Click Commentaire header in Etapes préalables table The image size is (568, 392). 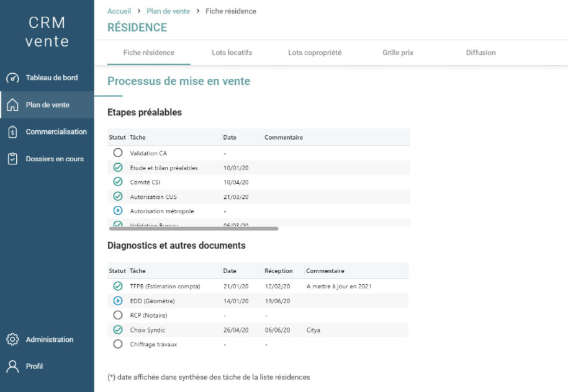[x=284, y=137]
